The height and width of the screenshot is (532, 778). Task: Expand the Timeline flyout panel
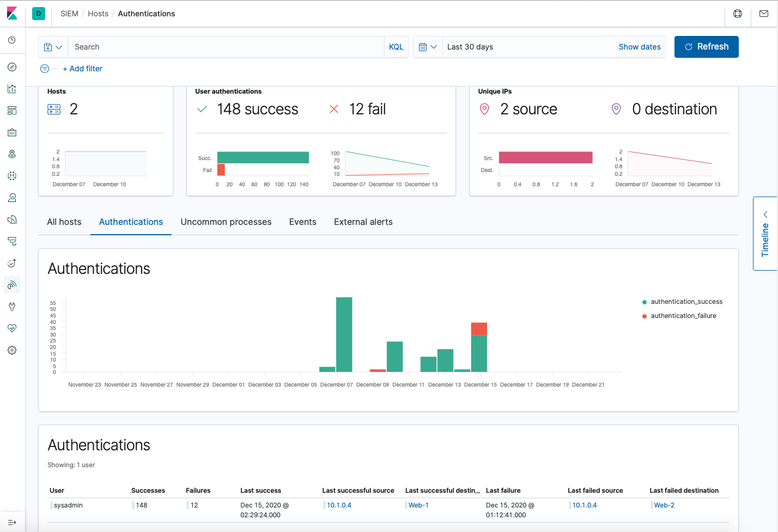[x=765, y=234]
